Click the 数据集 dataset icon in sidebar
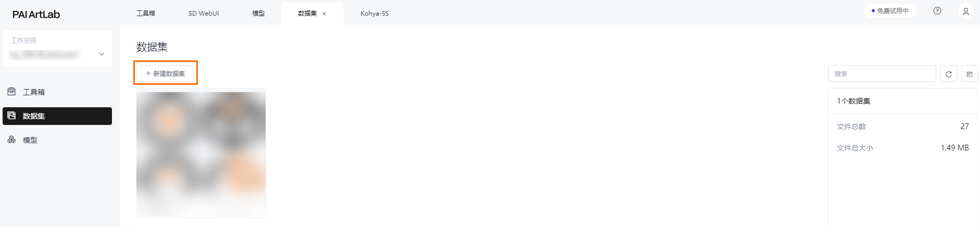The height and width of the screenshot is (227, 980). pyautogui.click(x=11, y=116)
